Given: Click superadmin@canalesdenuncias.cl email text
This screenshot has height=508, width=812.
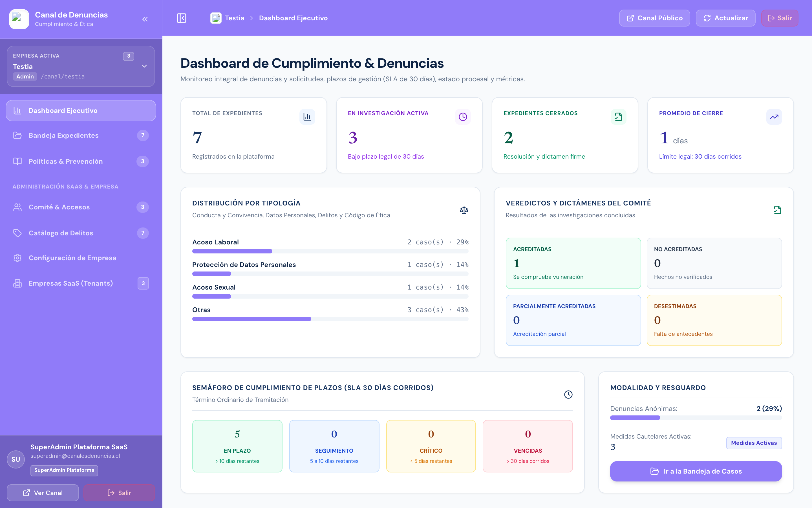Looking at the screenshot, I should point(75,456).
